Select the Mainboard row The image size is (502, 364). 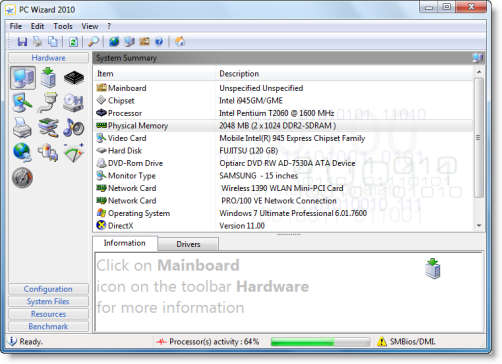coord(284,88)
